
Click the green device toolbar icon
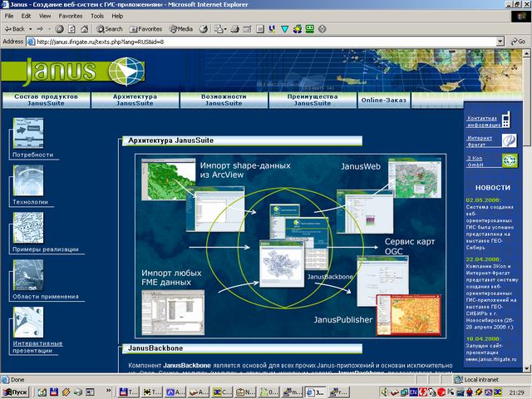[310, 29]
